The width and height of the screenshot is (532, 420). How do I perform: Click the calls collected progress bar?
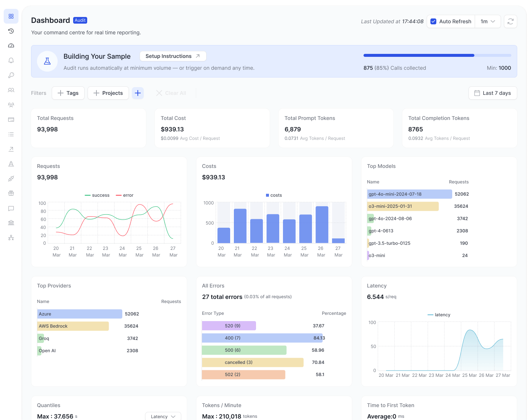click(x=437, y=55)
